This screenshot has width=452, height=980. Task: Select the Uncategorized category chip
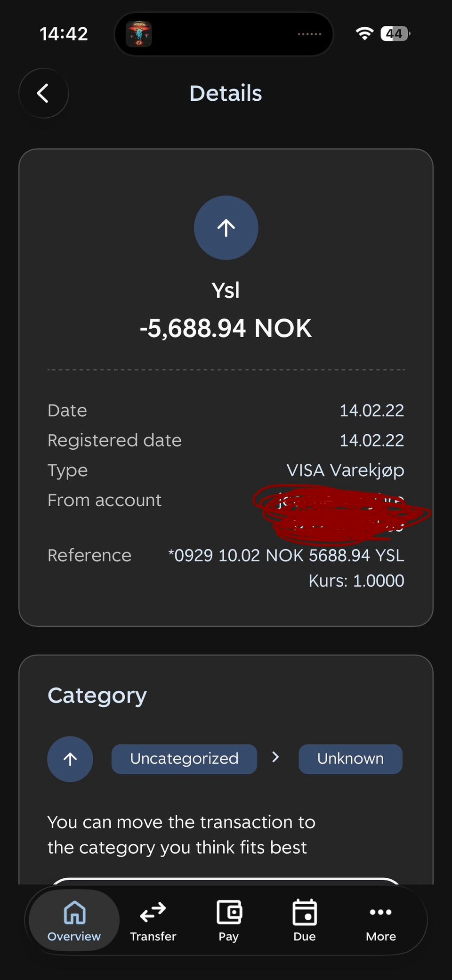coord(184,759)
